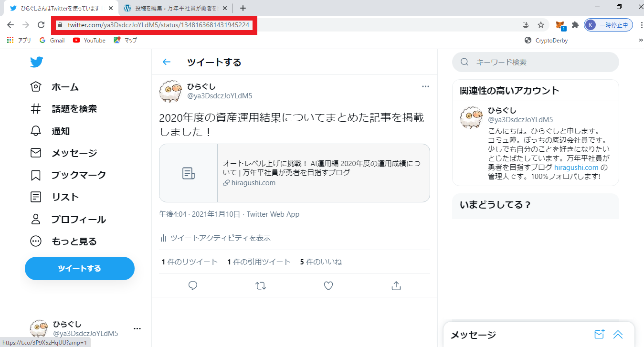Open the Extensions puzzle icon
Image resolution: width=644 pixels, height=347 pixels.
point(575,25)
